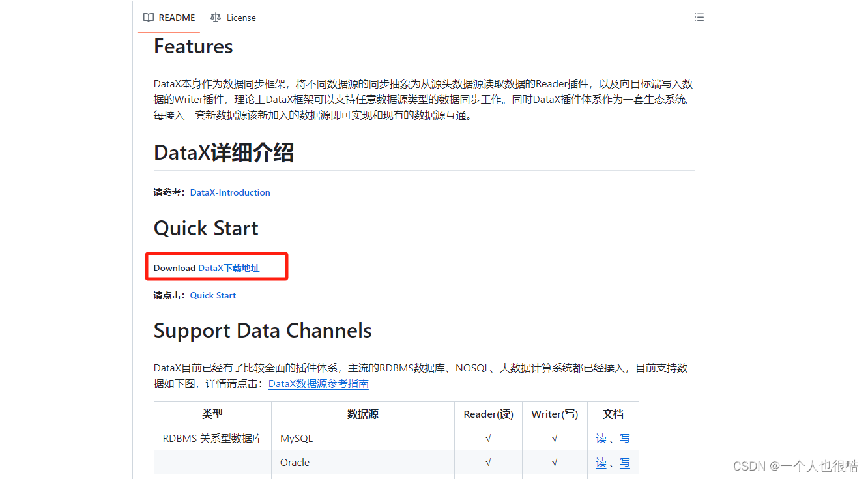Click the MySQL Writer check mark
The height and width of the screenshot is (479, 868).
point(555,439)
